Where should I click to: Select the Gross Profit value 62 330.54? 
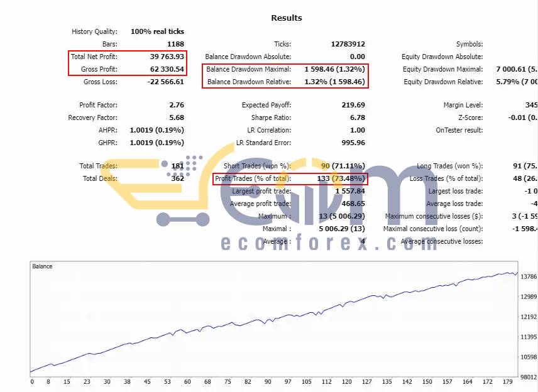click(167, 69)
